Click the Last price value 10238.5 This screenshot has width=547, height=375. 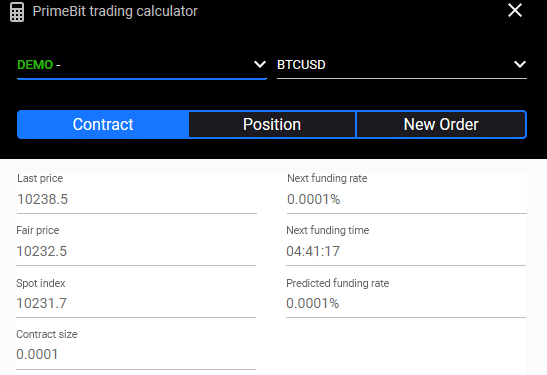tap(43, 199)
